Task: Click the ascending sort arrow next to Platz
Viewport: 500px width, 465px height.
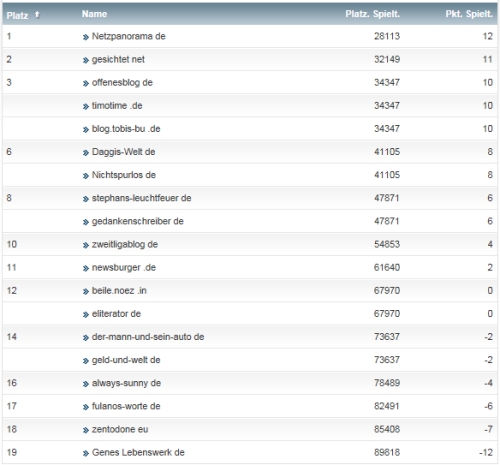Action: coord(37,15)
